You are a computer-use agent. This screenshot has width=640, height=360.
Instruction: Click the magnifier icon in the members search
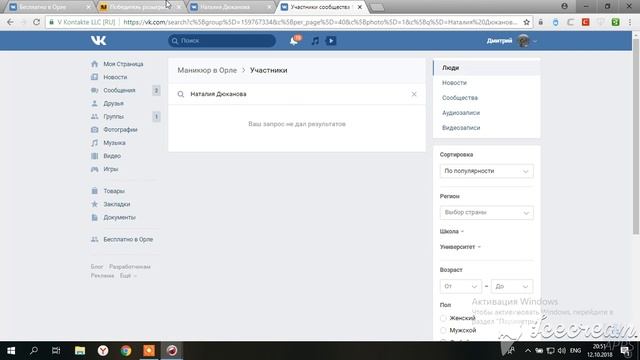coord(181,94)
